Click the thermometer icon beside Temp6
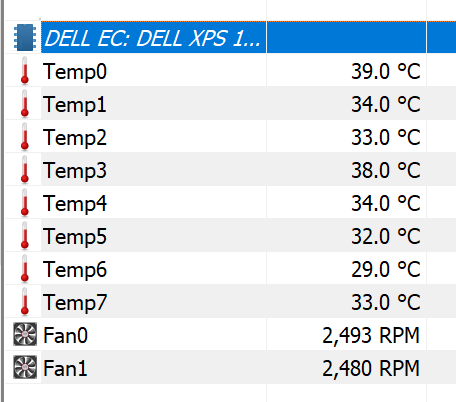 coord(24,268)
